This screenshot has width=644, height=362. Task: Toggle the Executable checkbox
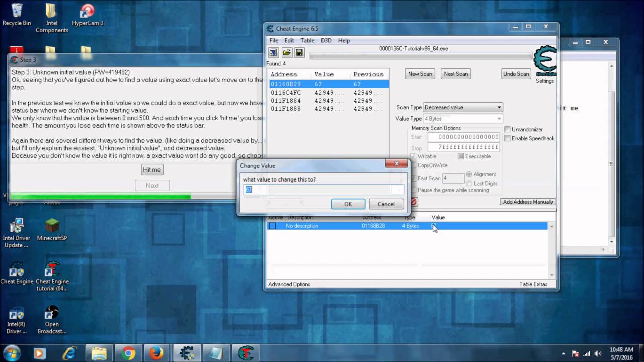coord(460,156)
